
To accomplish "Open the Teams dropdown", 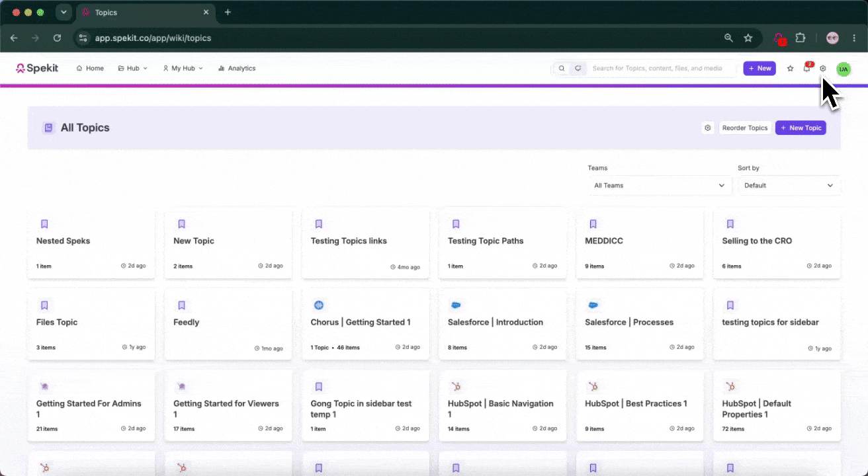I will click(x=660, y=186).
